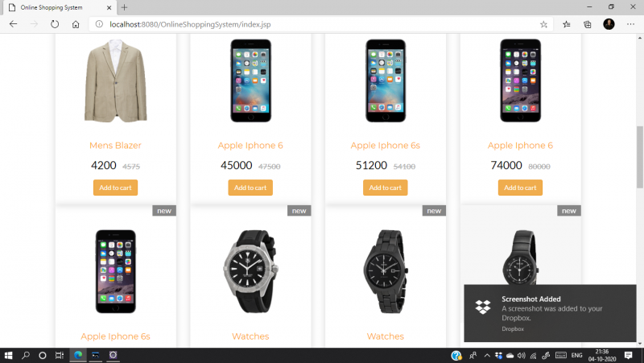The width and height of the screenshot is (644, 363).
Task: Open the favorites list icon
Action: click(567, 24)
